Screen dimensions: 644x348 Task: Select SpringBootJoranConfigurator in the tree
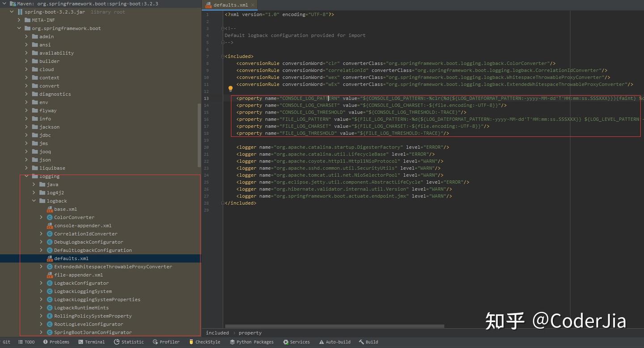(93, 333)
